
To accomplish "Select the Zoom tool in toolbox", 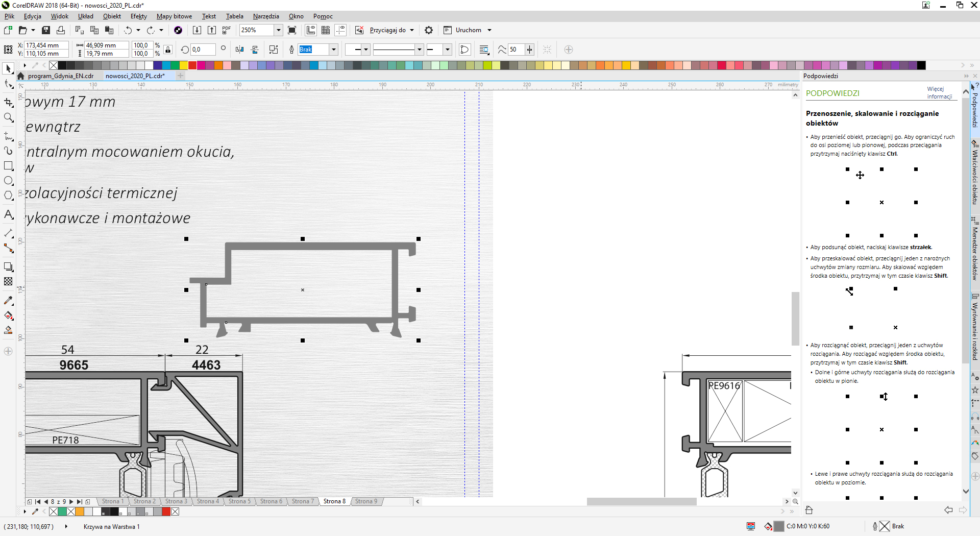I will click(x=8, y=118).
